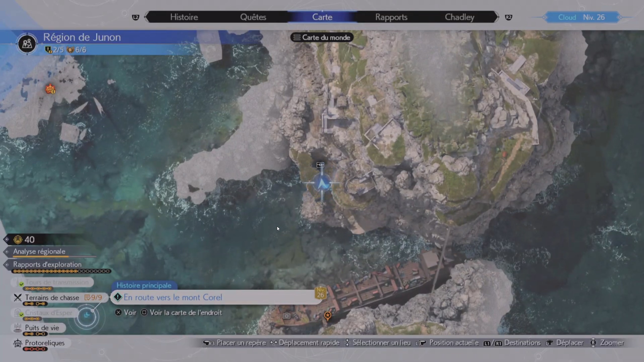This screenshot has height=362, width=644.
Task: Click the Rapports d'exploration progress dots bar
Action: click(x=61, y=271)
